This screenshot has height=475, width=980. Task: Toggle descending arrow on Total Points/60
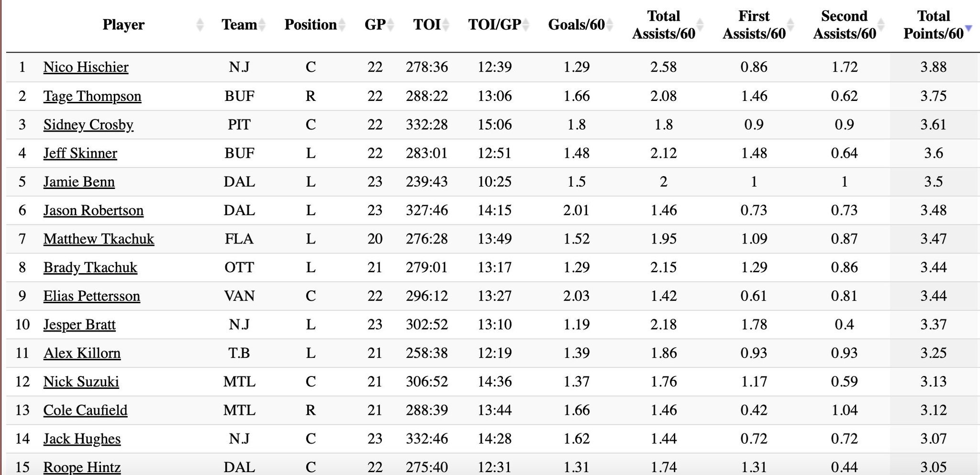(969, 29)
